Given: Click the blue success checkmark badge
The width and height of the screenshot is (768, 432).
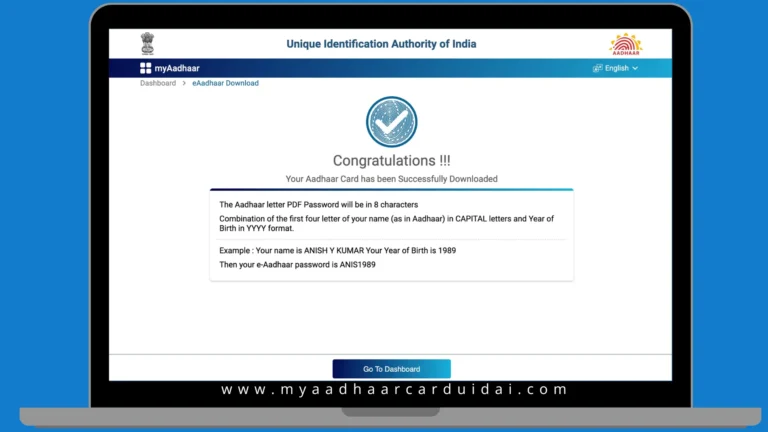Looking at the screenshot, I should click(391, 121).
